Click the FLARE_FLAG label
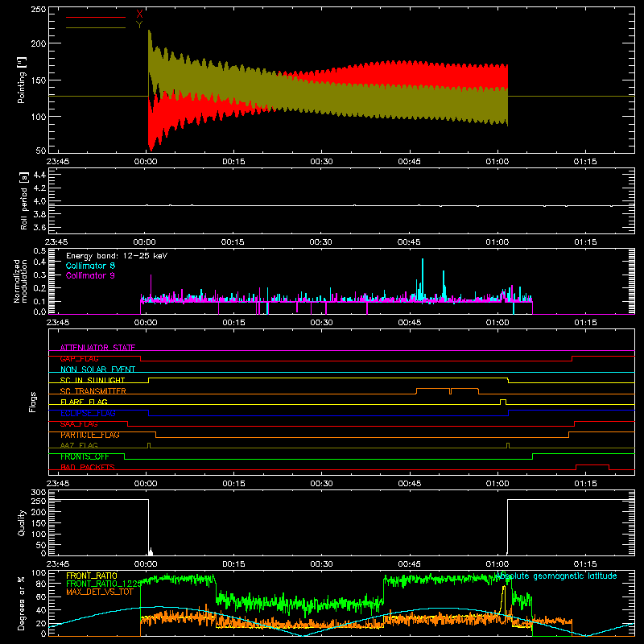This screenshot has width=644, height=644. [84, 402]
